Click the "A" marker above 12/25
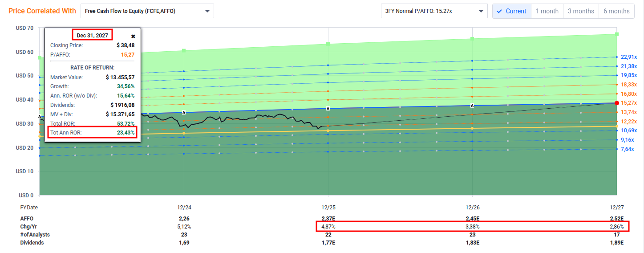Viewport: 644px width, 253px height. (x=328, y=108)
